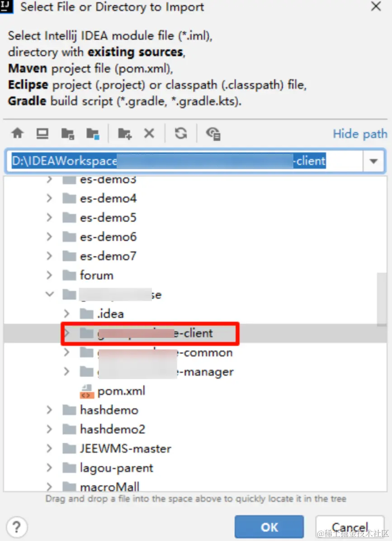Click the delete X toolbar icon
The height and width of the screenshot is (541, 392).
(x=149, y=133)
